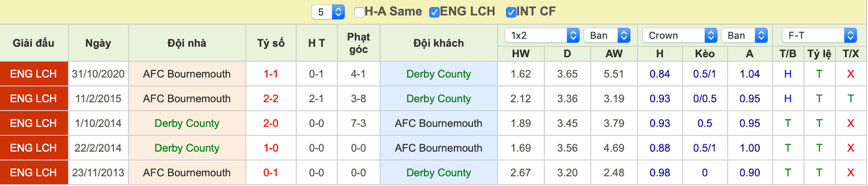Image resolution: width=868 pixels, height=186 pixels.
Task: Open the Ban dropdown next to 1x2
Action: pyautogui.click(x=607, y=35)
